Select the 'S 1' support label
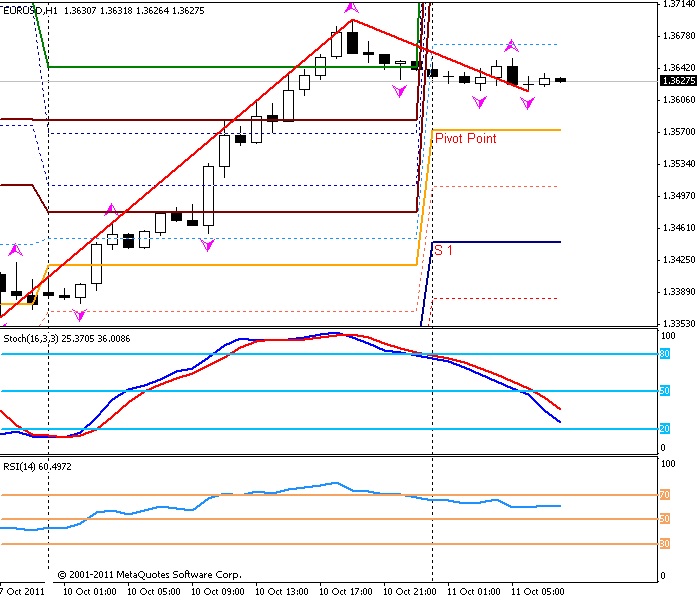Viewport: 697px width, 600px height. pyautogui.click(x=443, y=251)
